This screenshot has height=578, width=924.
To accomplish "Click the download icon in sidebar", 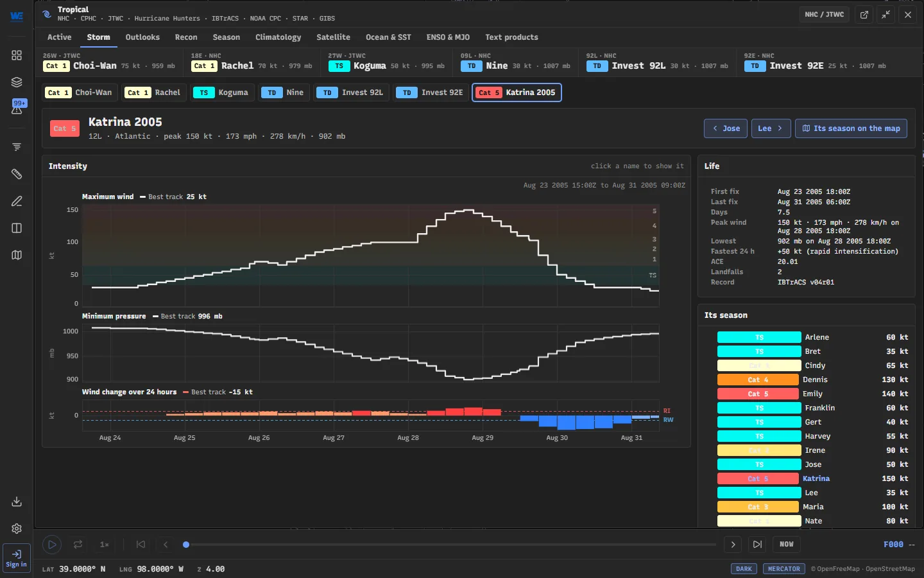I will coord(17,502).
